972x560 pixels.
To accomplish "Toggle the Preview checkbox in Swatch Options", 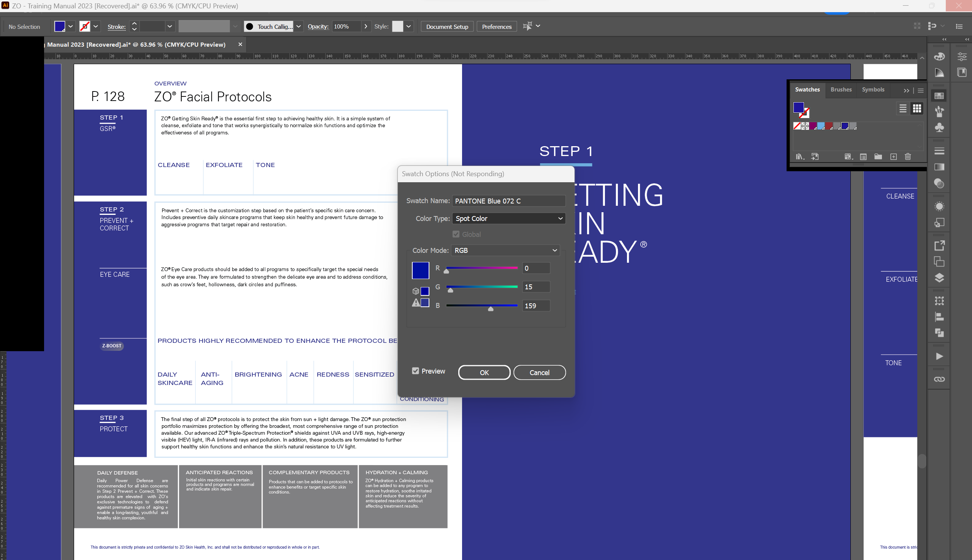I will [415, 371].
